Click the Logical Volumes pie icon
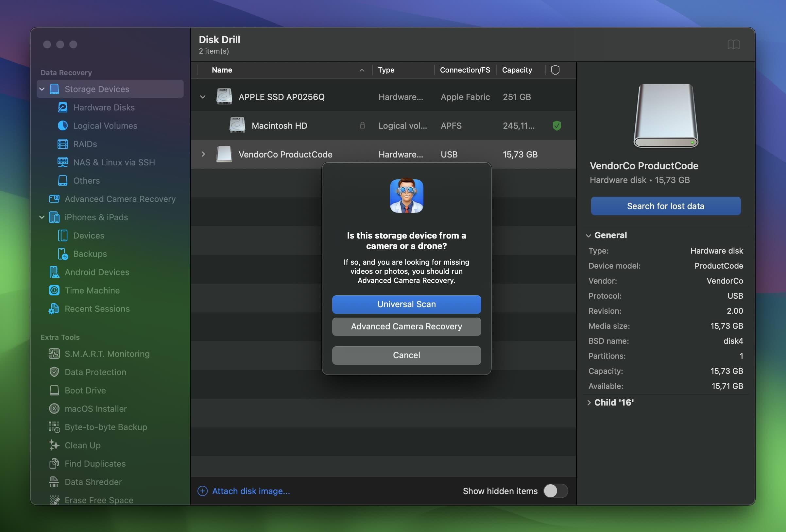 coord(62,126)
